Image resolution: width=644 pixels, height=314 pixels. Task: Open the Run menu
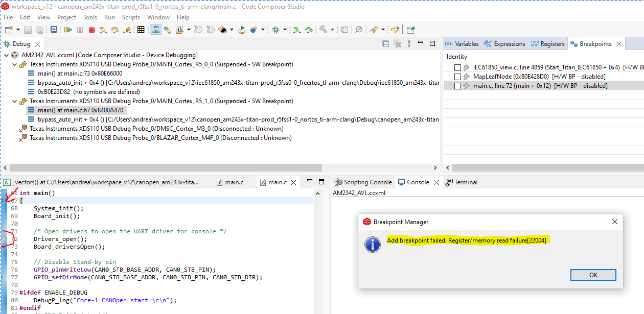click(109, 17)
